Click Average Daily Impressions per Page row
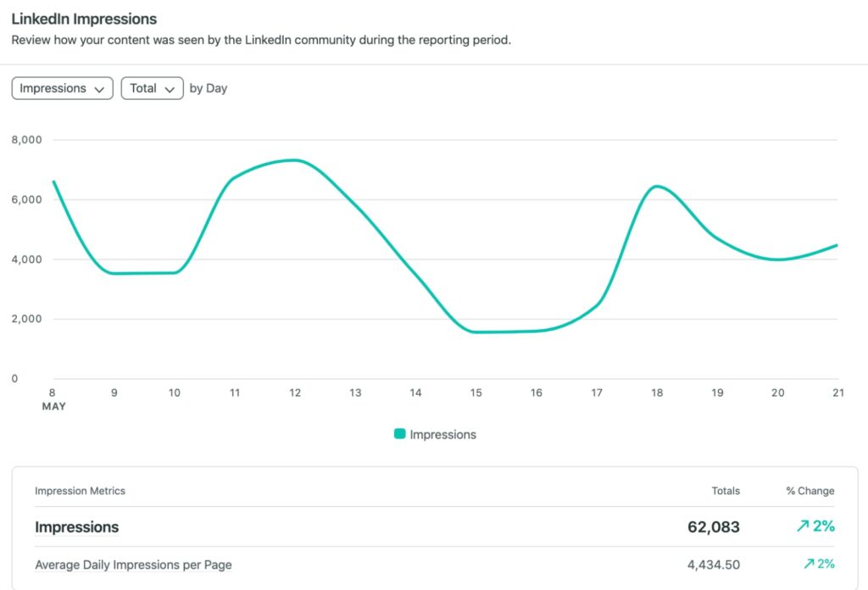Viewport: 868px width, 590px height. click(x=133, y=565)
